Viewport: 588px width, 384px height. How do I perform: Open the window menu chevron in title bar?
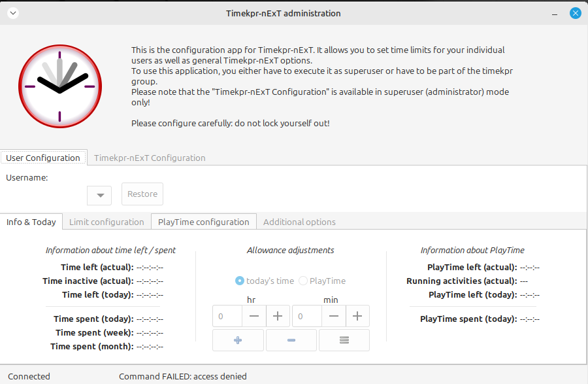13,14
